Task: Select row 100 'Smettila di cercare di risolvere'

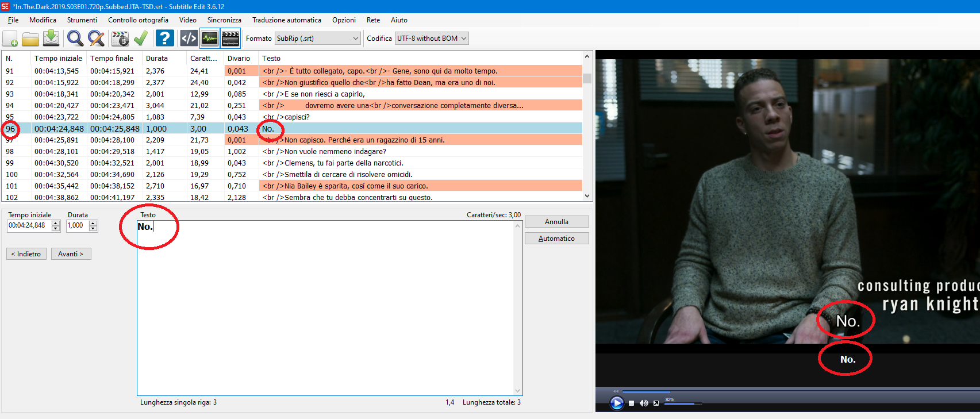Action: click(x=292, y=175)
